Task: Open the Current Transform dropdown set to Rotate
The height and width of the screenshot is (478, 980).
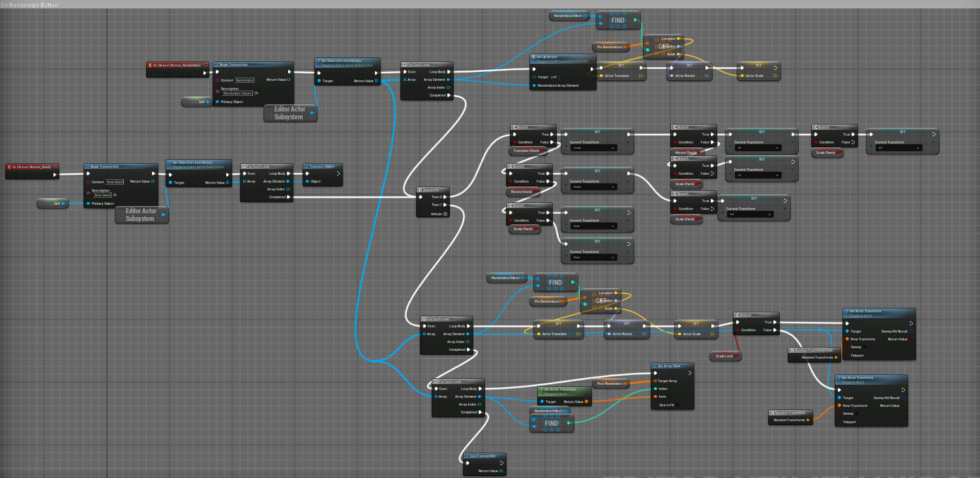Action: click(593, 187)
